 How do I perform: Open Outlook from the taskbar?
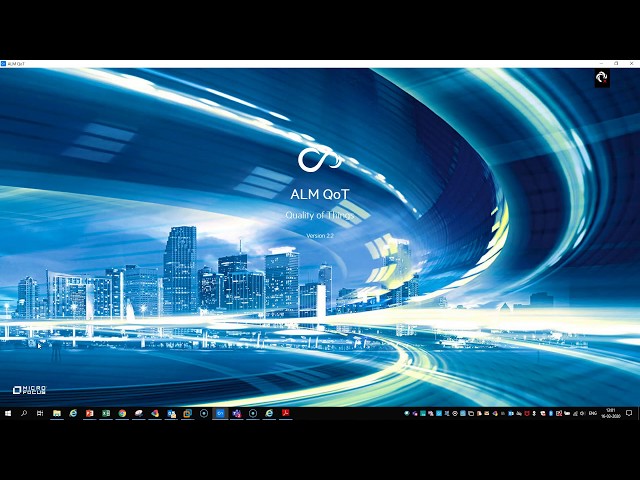[171, 413]
